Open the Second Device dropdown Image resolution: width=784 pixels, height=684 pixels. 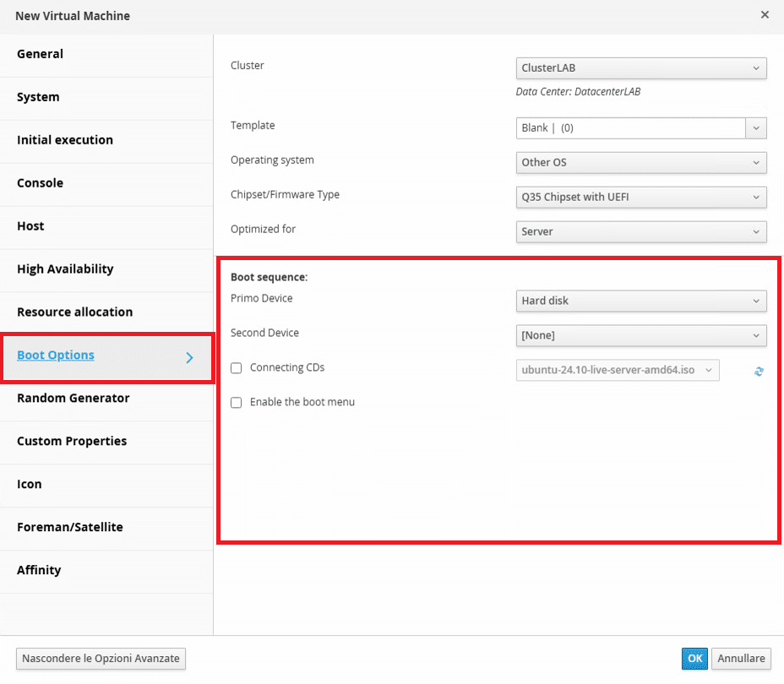coord(641,335)
